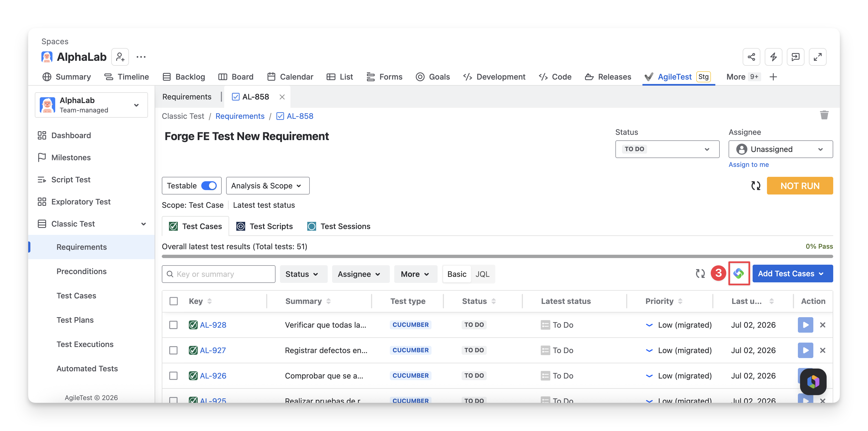The width and height of the screenshot is (868, 431).
Task: Click the NOT RUN status button
Action: 800,186
